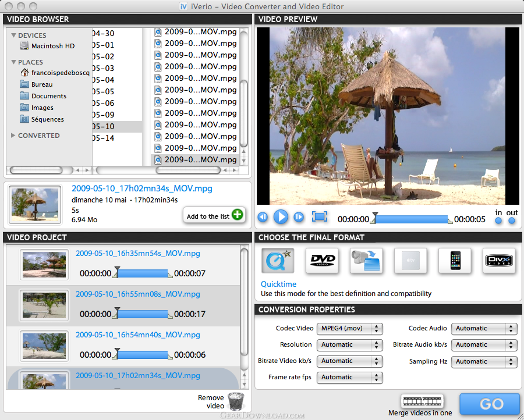Click the green plus Add to the list button
This screenshot has width=524, height=420.
pyautogui.click(x=238, y=215)
